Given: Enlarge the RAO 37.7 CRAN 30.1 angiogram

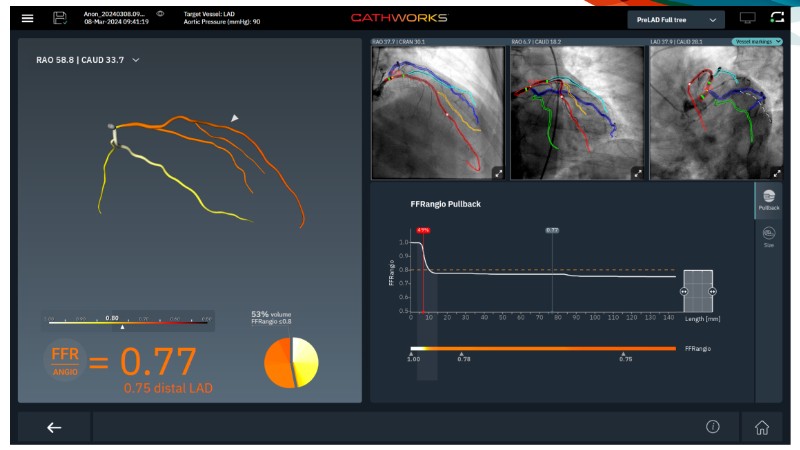Looking at the screenshot, I should [498, 172].
